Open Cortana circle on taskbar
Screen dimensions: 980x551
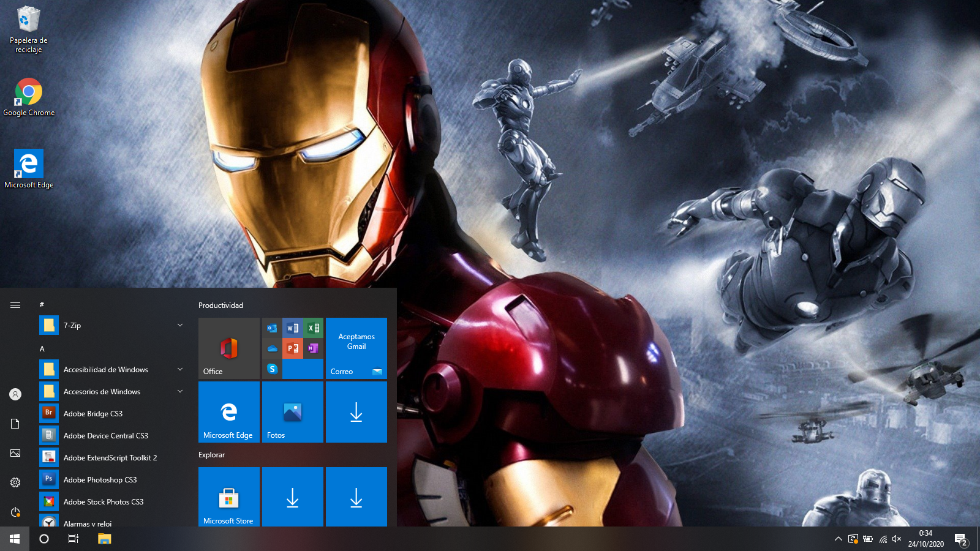pyautogui.click(x=44, y=539)
